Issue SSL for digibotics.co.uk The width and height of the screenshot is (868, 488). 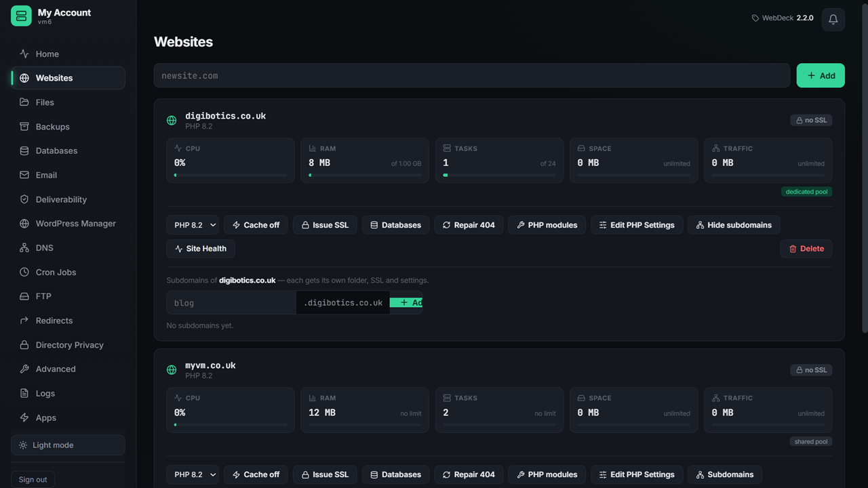click(325, 225)
